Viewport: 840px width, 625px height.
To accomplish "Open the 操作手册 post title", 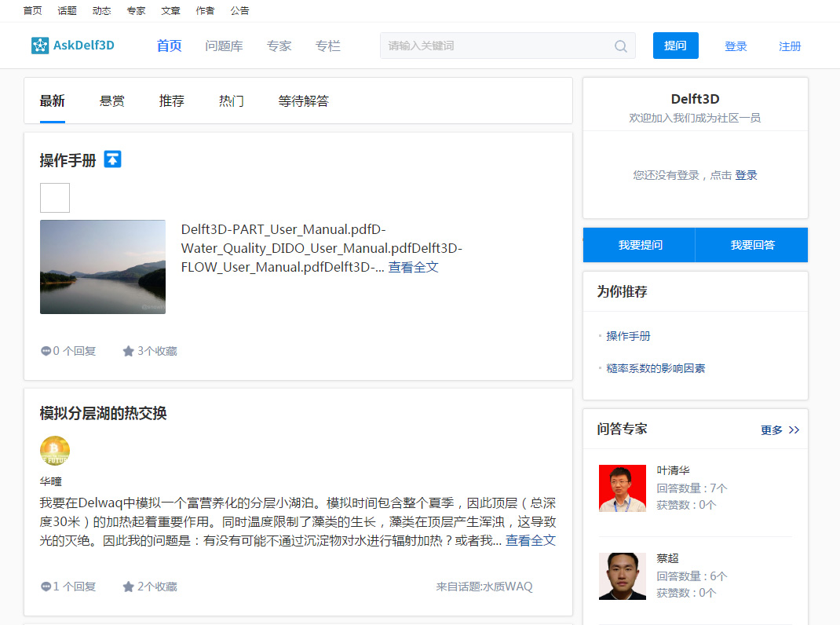I will [x=68, y=160].
